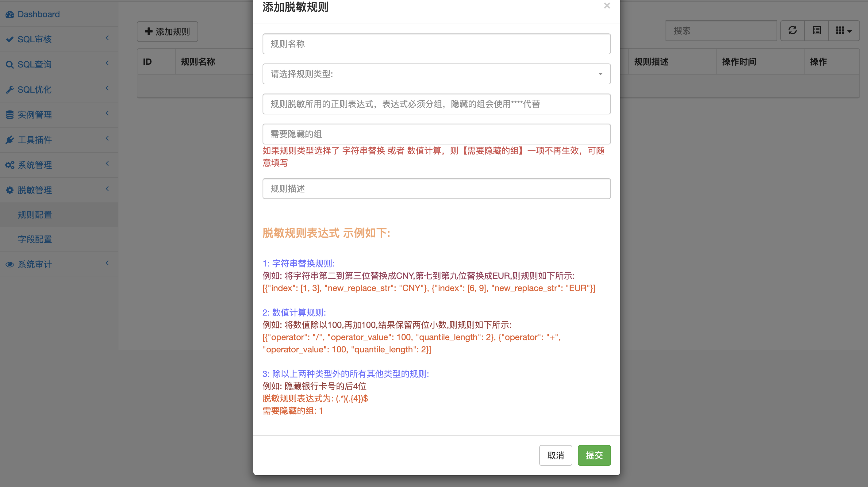Select the 规则配置 submenu item
Viewport: 868px width, 487px height.
(35, 215)
